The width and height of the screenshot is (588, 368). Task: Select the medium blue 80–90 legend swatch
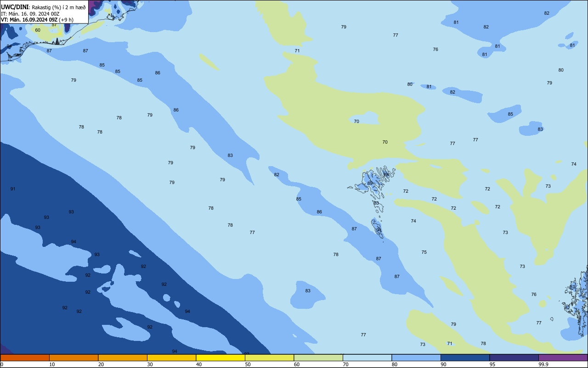click(416, 357)
